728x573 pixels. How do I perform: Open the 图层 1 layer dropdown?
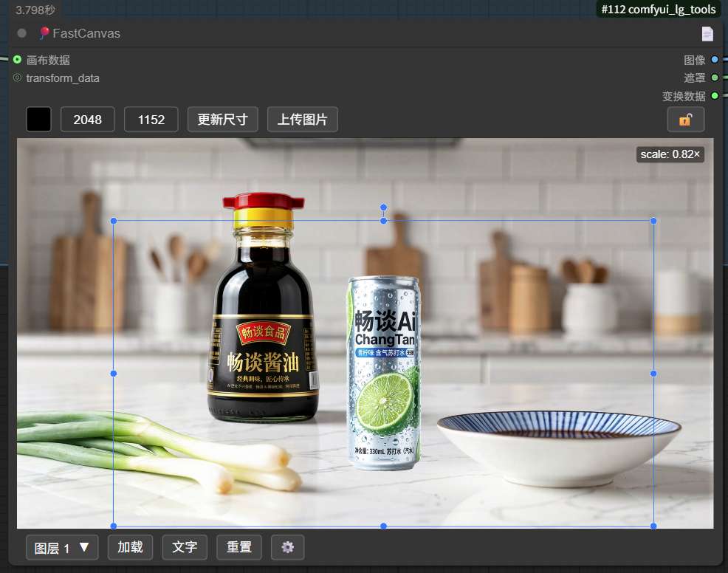(62, 547)
